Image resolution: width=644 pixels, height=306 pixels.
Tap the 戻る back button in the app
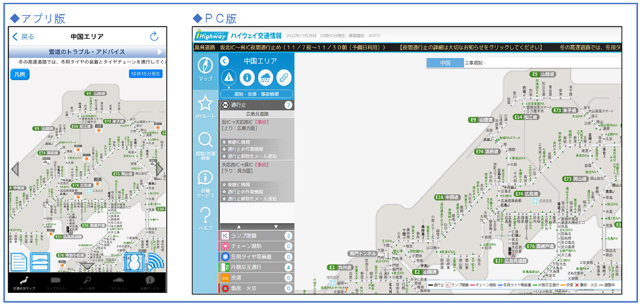coord(23,37)
